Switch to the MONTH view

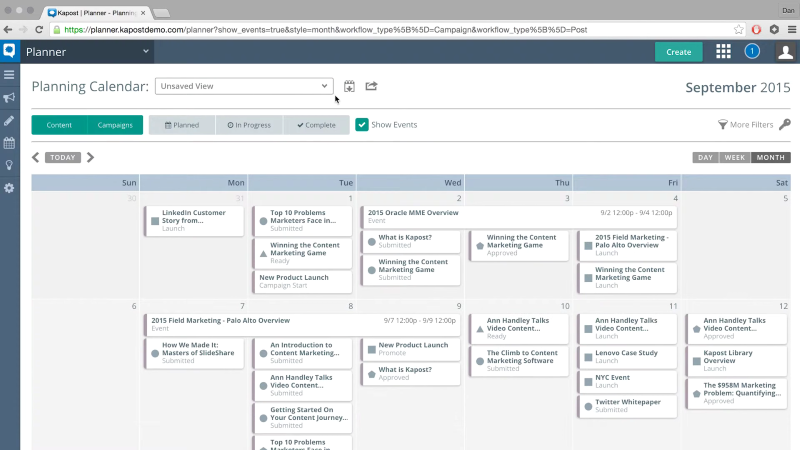[770, 157]
